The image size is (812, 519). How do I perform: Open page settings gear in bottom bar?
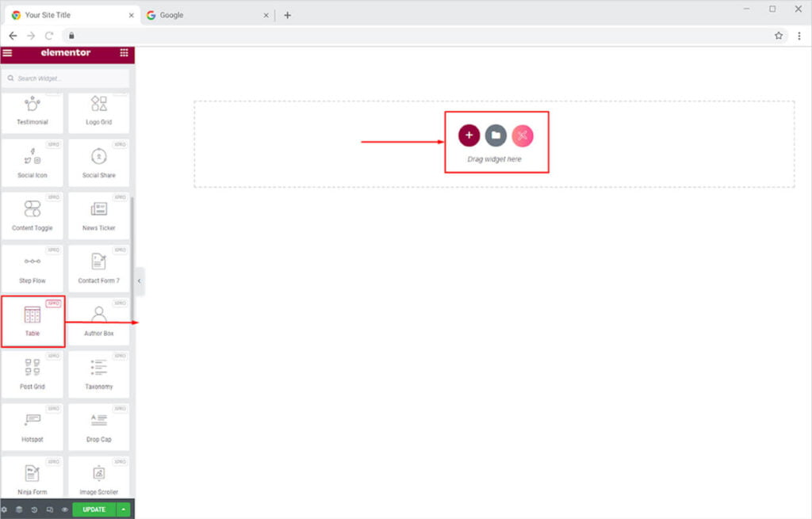4,509
